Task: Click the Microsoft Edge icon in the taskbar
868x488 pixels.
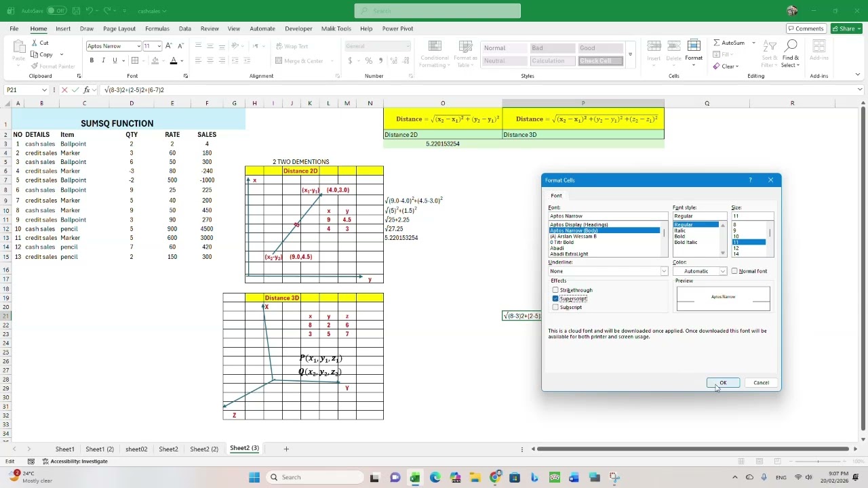Action: click(435, 477)
